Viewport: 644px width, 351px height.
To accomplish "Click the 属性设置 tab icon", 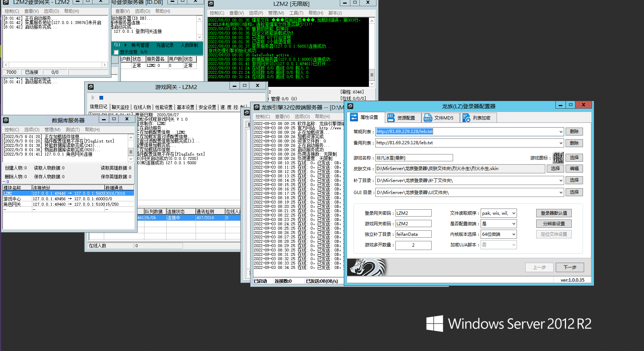I will click(x=354, y=117).
